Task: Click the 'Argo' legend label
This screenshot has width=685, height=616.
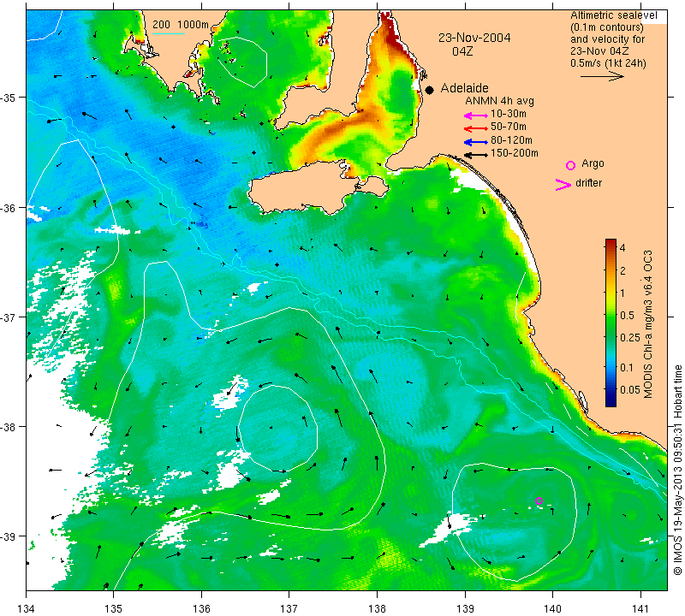Action: pos(593,163)
